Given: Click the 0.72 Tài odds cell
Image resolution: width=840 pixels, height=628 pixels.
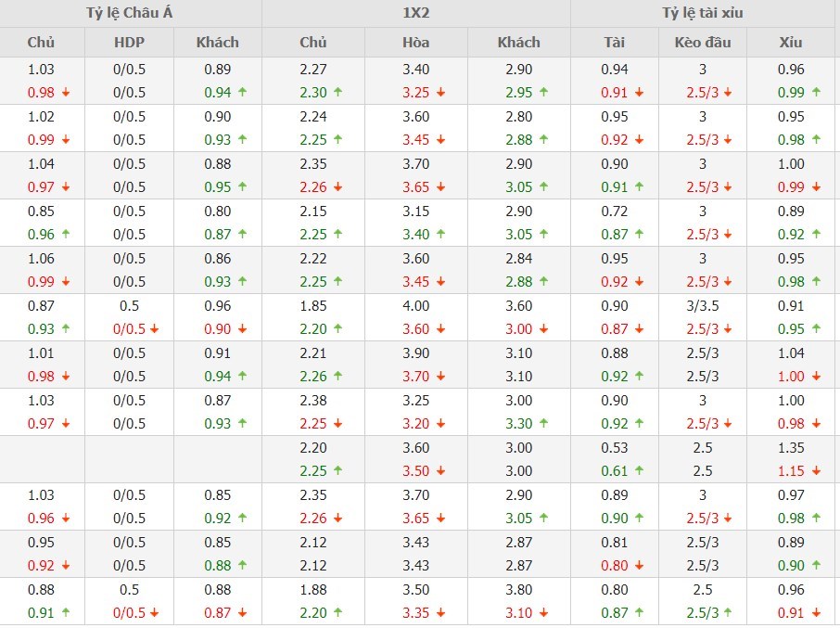Looking at the screenshot, I should pyautogui.click(x=615, y=211).
